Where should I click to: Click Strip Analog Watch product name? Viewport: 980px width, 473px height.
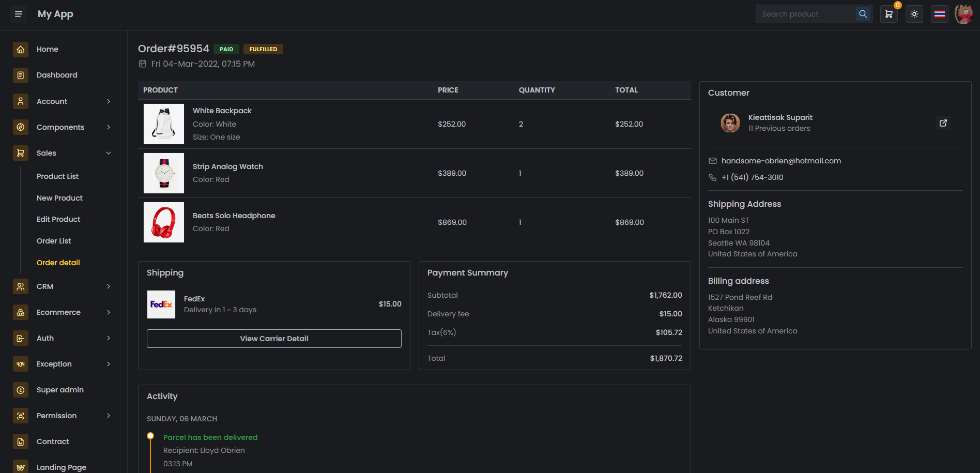pyautogui.click(x=228, y=166)
